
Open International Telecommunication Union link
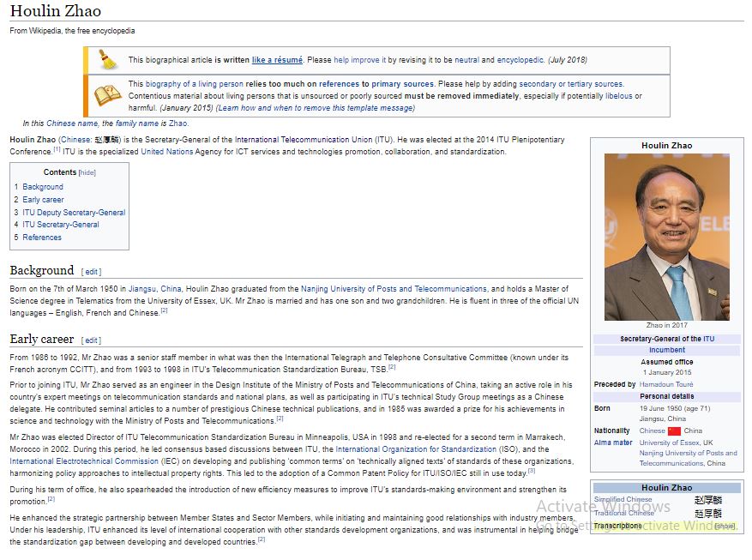point(303,140)
